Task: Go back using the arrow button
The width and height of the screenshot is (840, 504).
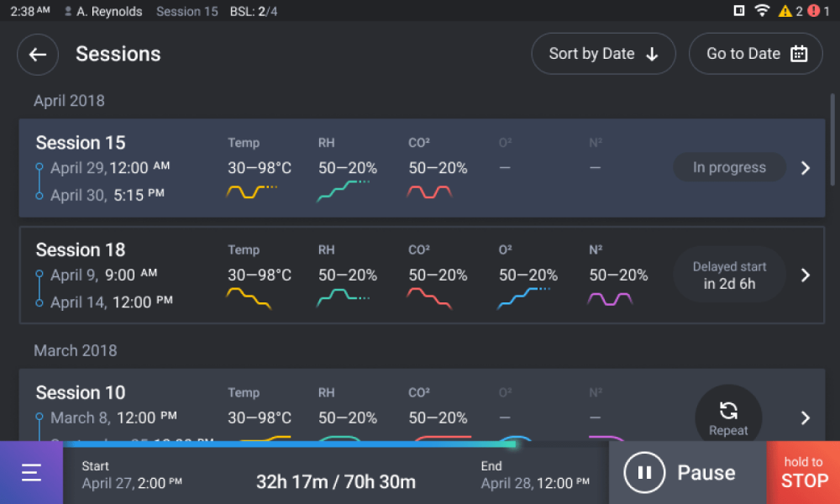Action: coord(38,55)
